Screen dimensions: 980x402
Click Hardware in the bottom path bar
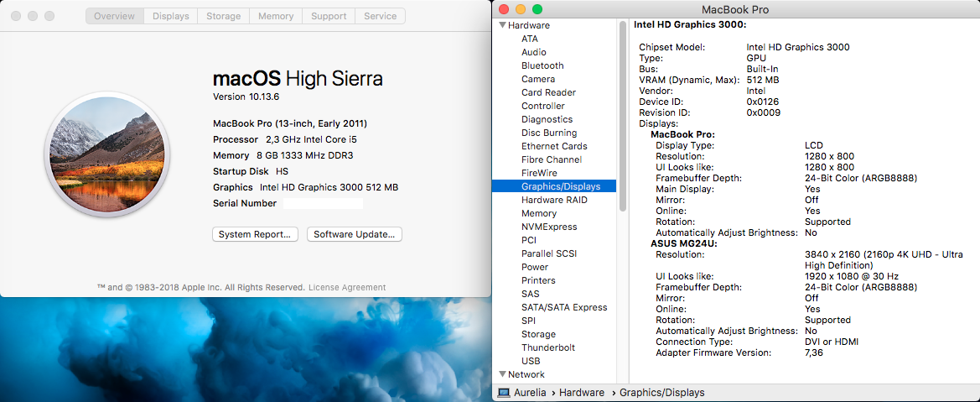(x=581, y=393)
